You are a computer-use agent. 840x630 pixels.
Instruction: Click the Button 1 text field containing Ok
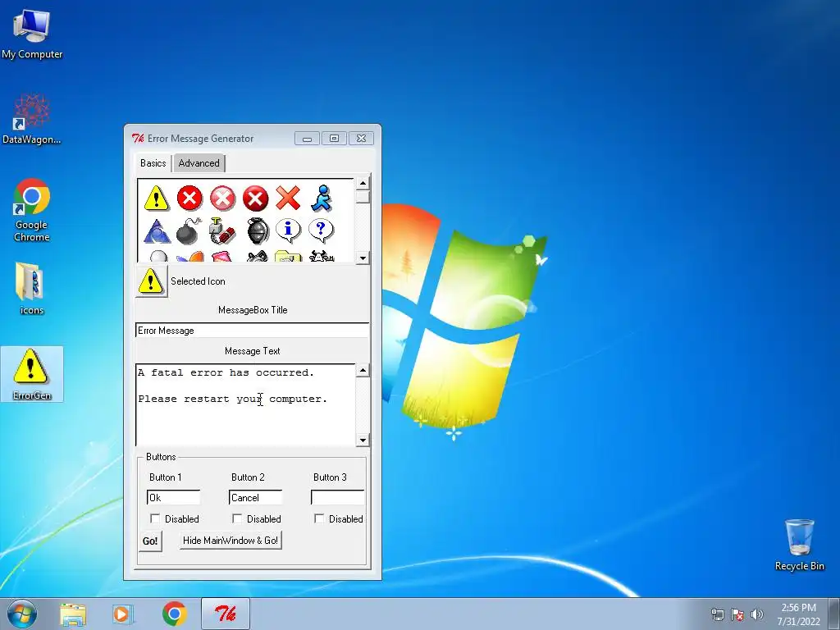coord(174,498)
